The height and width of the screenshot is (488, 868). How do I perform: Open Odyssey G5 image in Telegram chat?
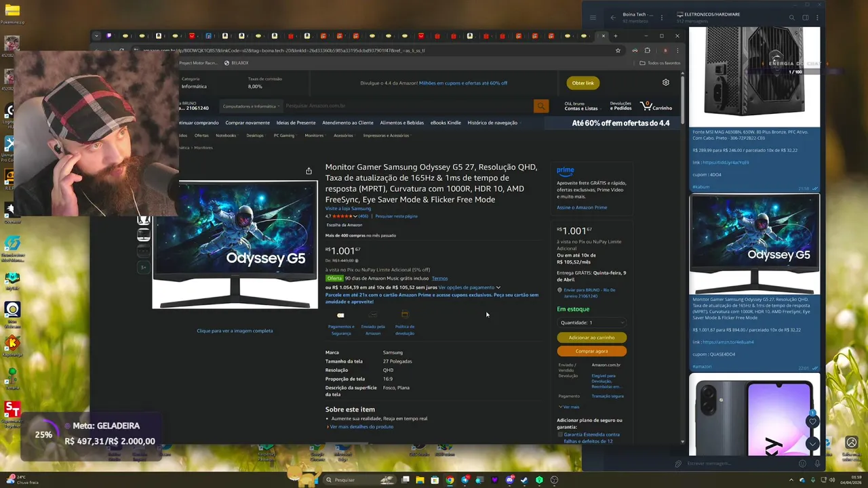pyautogui.click(x=754, y=244)
